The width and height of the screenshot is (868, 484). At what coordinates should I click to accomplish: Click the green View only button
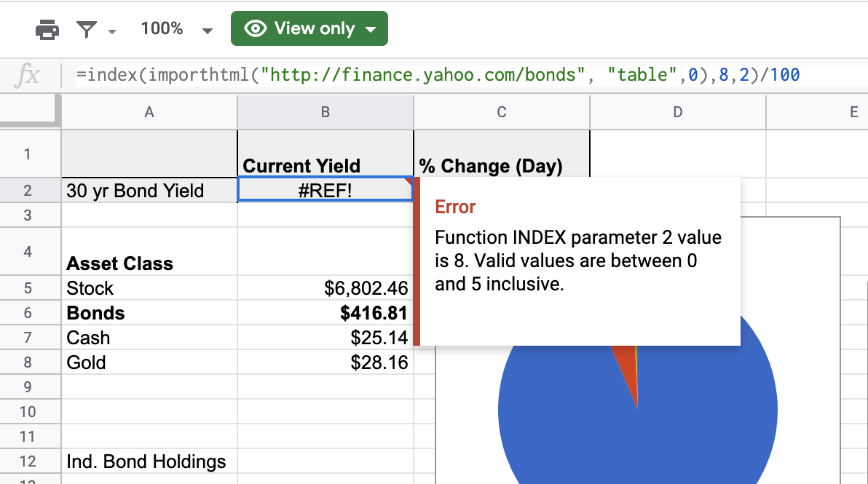(309, 29)
